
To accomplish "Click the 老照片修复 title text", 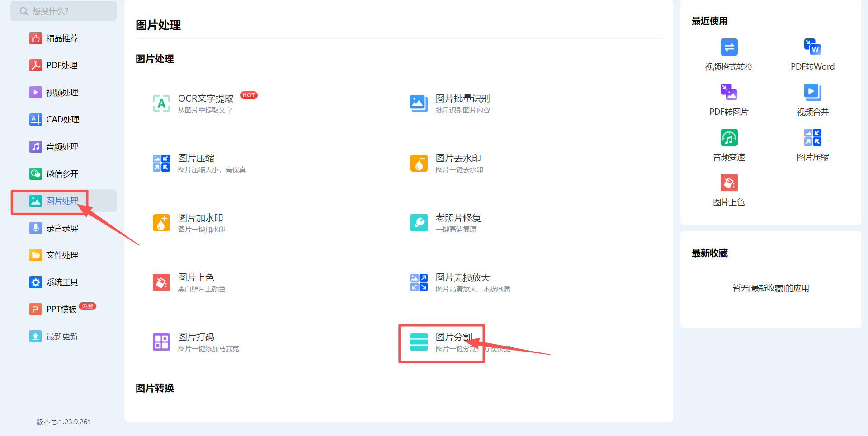I will [x=458, y=218].
